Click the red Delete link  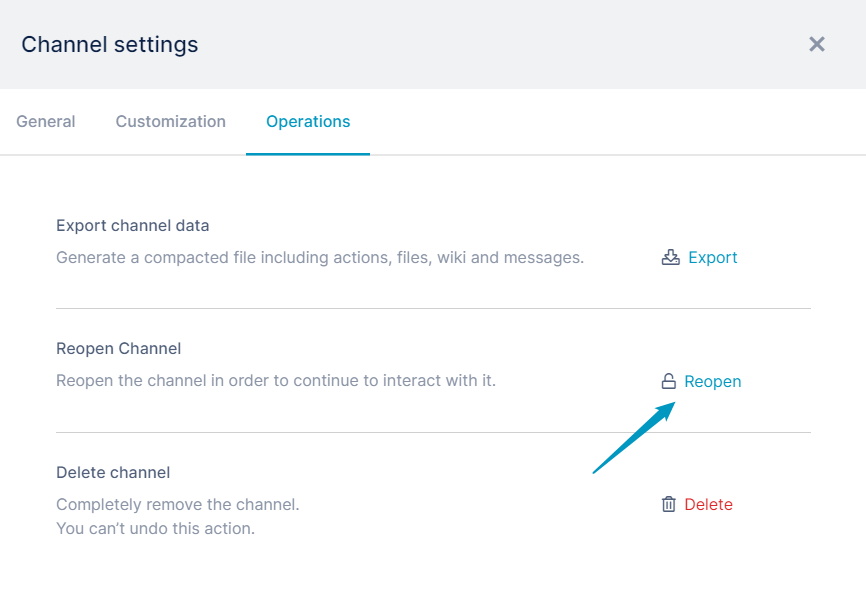709,504
